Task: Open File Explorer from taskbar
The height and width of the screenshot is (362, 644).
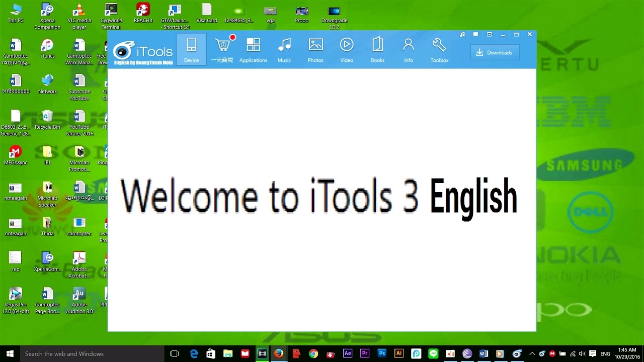Action: 228,353
